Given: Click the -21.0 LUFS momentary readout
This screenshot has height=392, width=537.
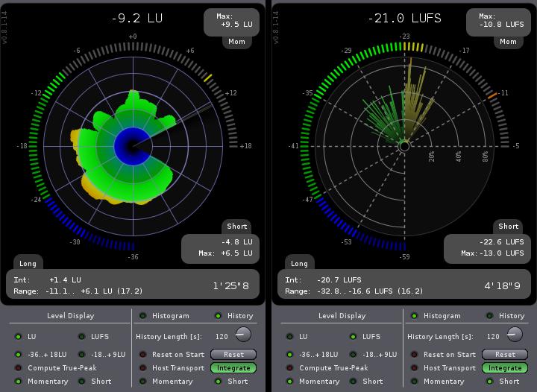Looking at the screenshot, I should pyautogui.click(x=404, y=18).
